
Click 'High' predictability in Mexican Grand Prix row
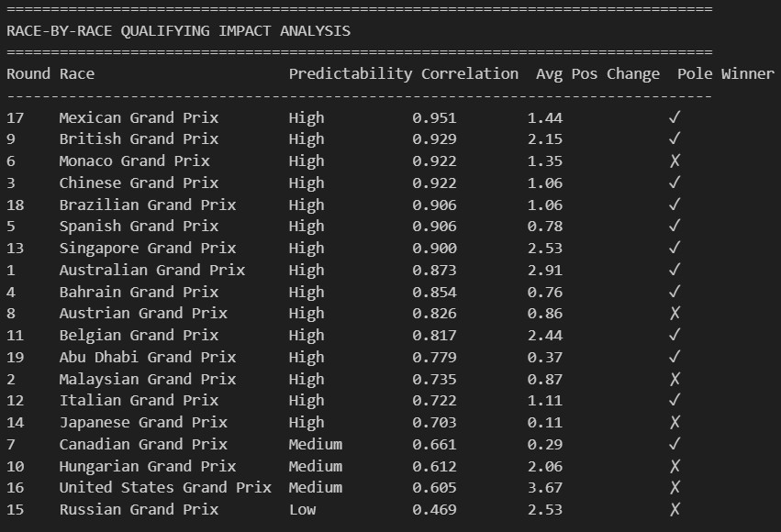(x=307, y=118)
